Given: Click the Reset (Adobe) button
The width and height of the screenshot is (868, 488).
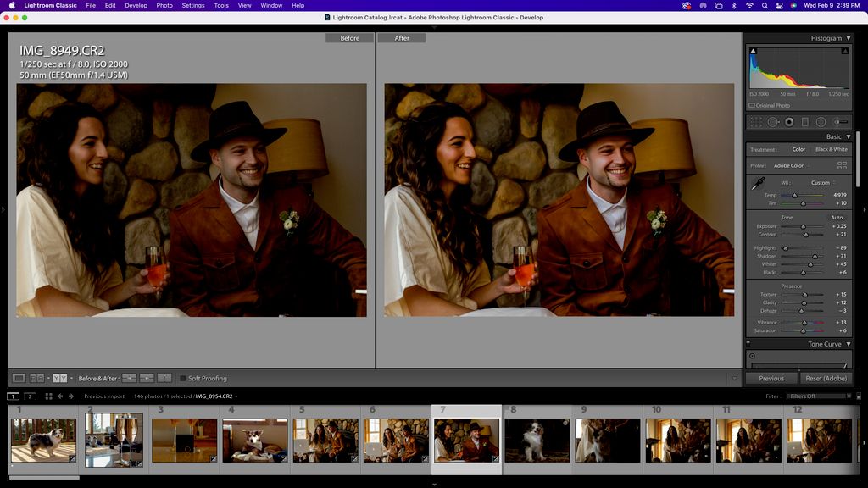Looking at the screenshot, I should pos(826,379).
